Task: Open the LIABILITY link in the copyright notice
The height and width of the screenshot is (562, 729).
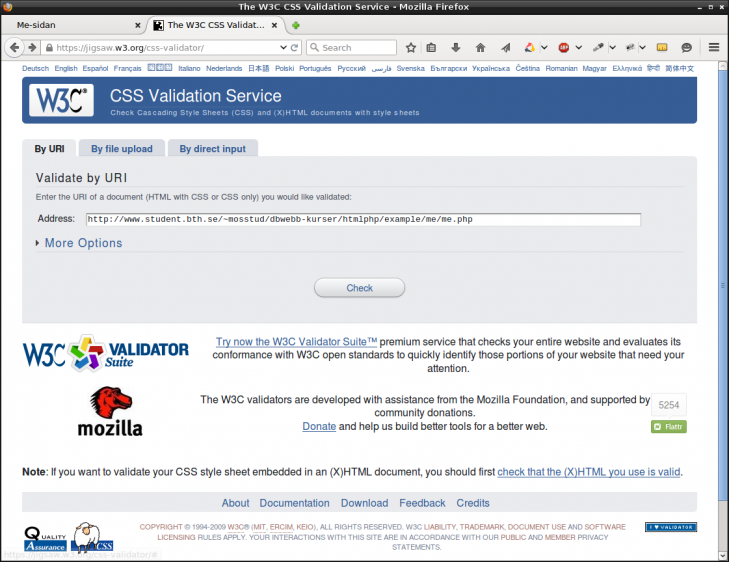Action: coord(440,527)
